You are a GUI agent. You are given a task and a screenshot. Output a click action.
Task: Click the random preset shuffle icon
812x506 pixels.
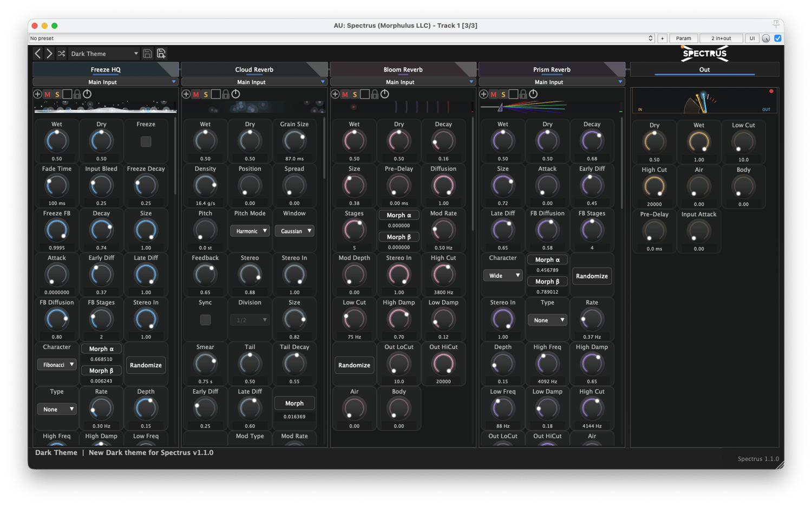click(x=62, y=54)
